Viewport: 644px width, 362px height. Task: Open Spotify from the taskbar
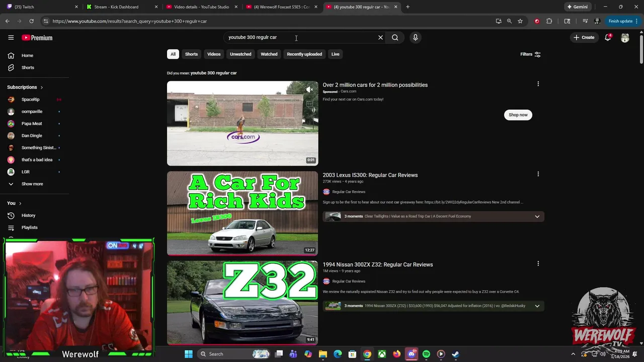(426, 354)
